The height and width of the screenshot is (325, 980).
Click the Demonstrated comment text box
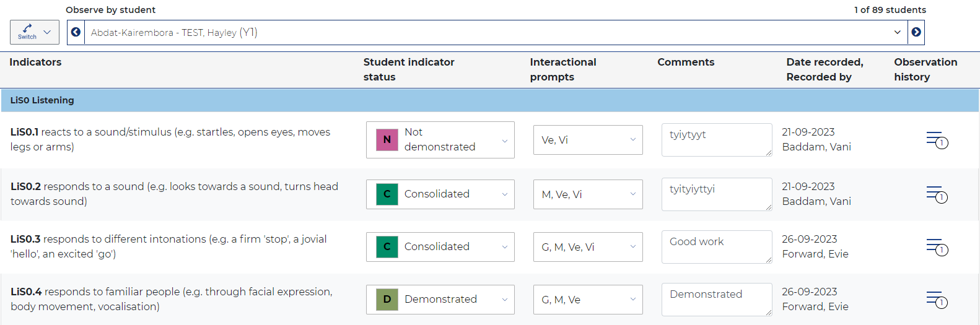(716, 299)
